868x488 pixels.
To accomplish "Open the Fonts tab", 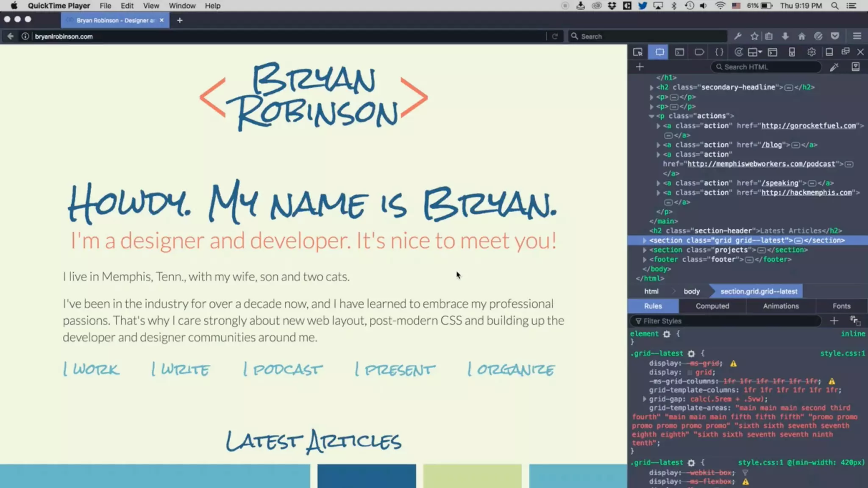I will pyautogui.click(x=841, y=306).
